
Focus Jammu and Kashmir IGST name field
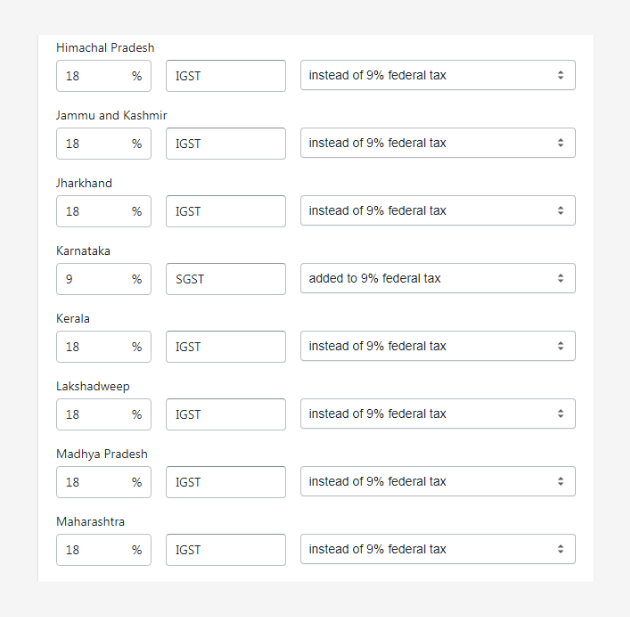[x=226, y=144]
